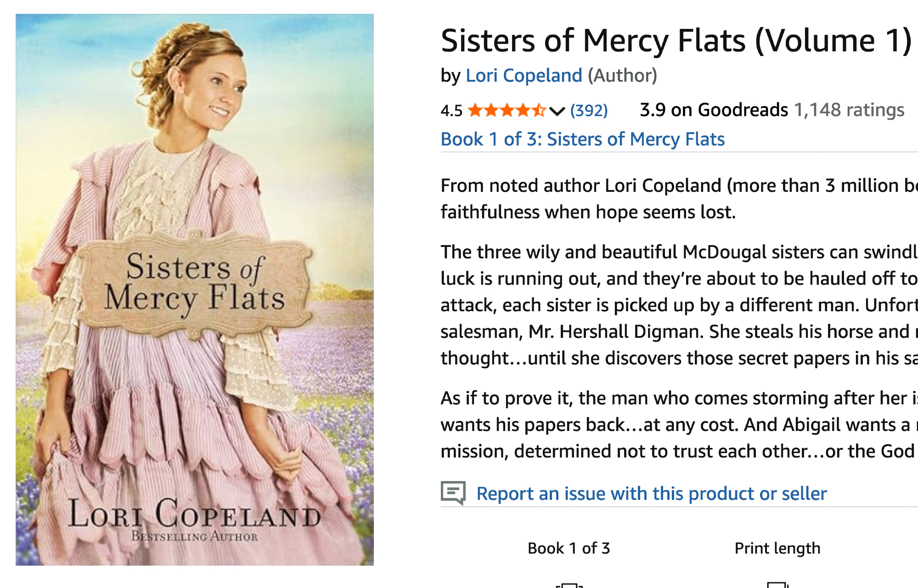The image size is (918, 588).
Task: Click the Book 1 of 3 label
Action: click(569, 548)
